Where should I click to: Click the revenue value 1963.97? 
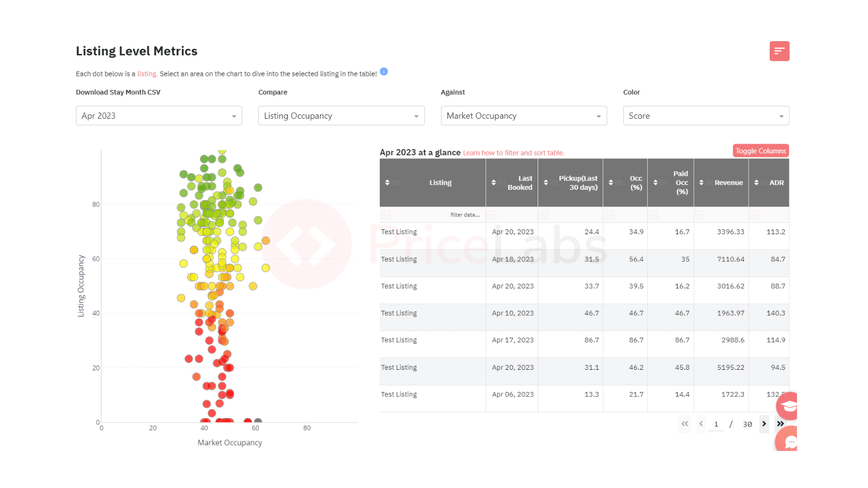(731, 313)
